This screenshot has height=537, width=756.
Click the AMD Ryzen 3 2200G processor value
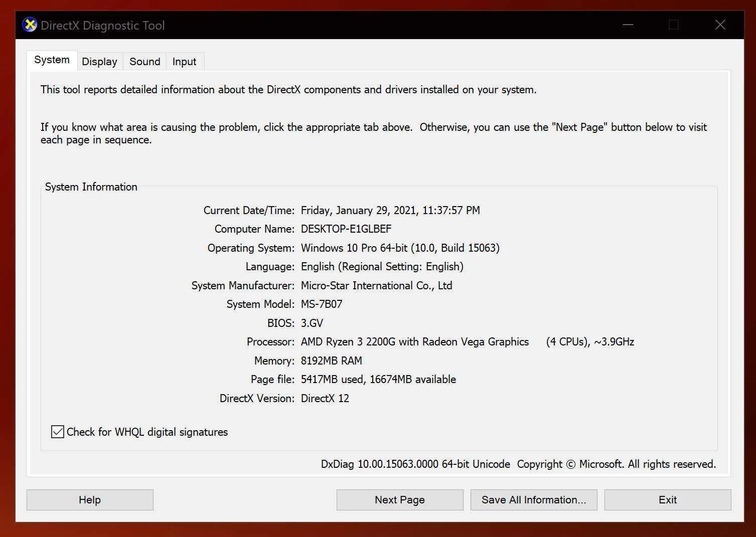[x=468, y=341]
